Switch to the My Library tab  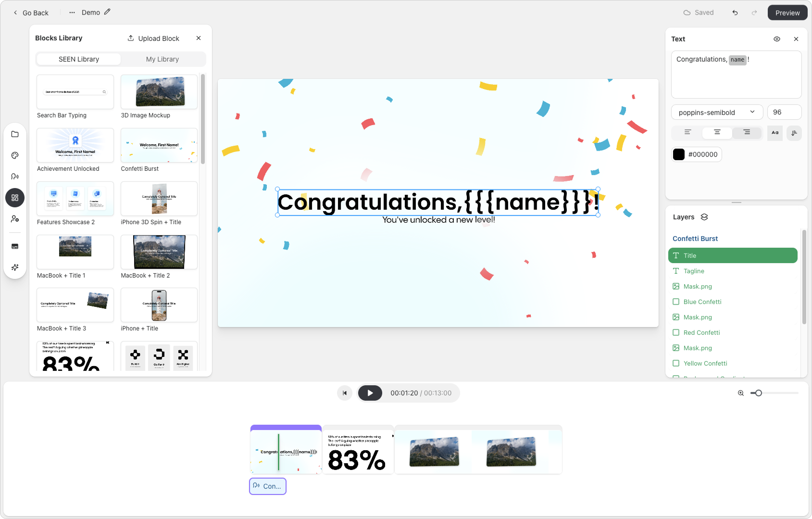coord(162,59)
